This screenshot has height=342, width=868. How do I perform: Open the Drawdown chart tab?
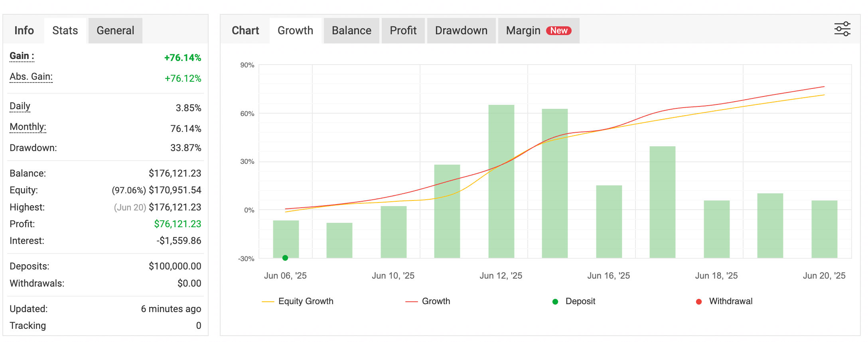[461, 31]
